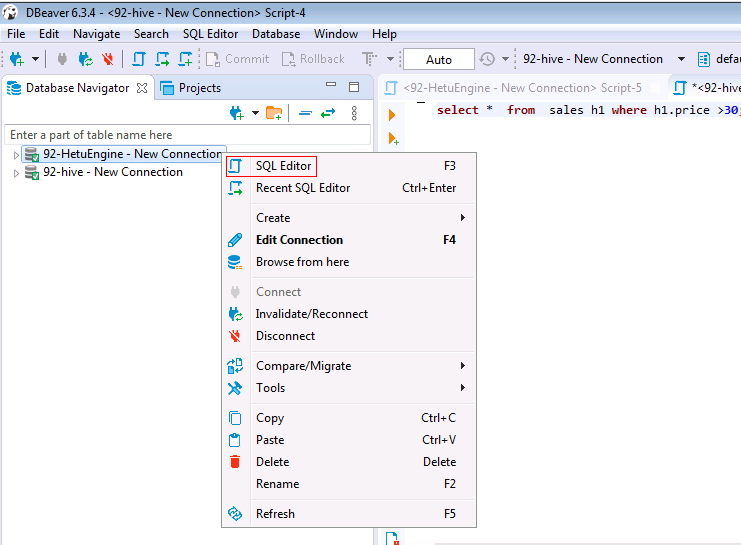Open the active connection dropdown 92-hive
The image size is (741, 545).
tap(681, 59)
